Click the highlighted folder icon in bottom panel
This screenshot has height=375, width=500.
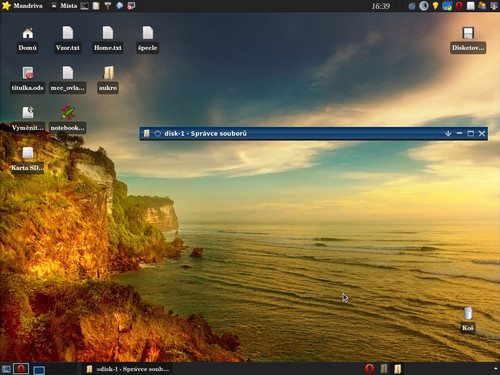coord(398,369)
